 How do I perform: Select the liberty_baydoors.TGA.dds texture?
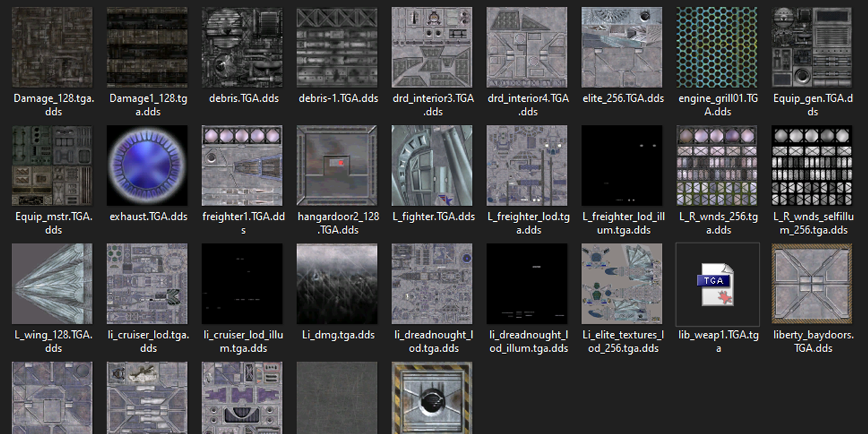click(812, 283)
